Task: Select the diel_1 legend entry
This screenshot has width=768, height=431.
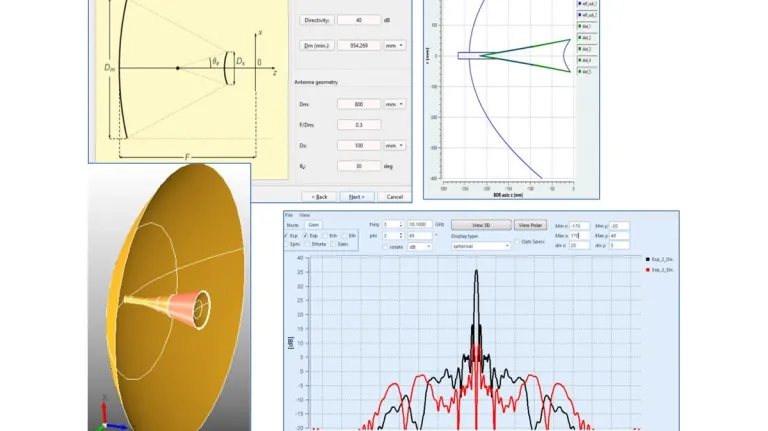Action: (x=587, y=26)
